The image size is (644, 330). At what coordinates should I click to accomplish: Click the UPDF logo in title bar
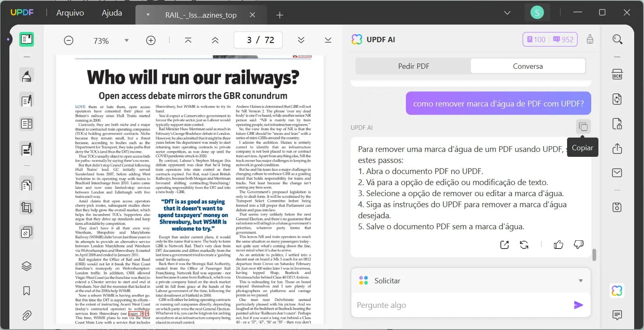click(22, 12)
